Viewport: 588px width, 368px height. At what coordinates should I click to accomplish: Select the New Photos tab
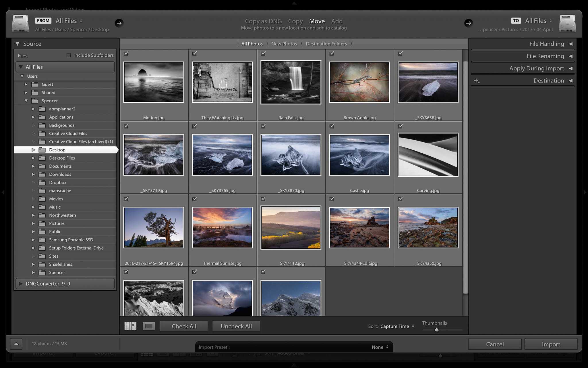pos(284,43)
